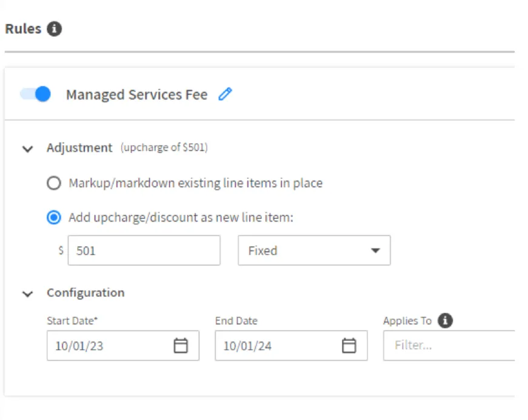Collapse the Configuration section chevron

[x=27, y=294]
